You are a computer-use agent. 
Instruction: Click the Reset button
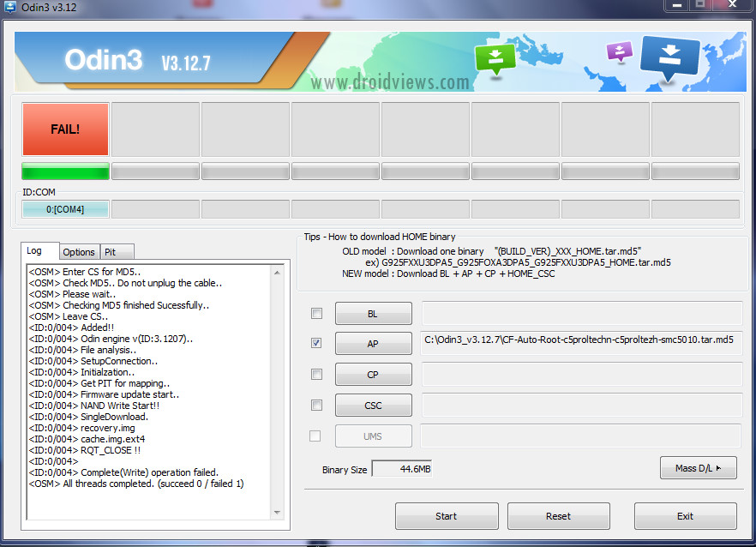pos(558,516)
